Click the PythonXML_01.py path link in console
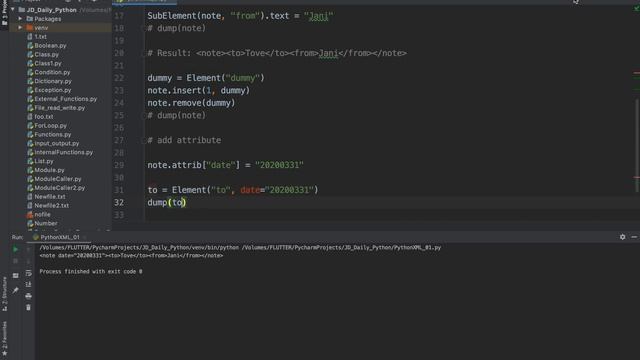Screen dimensions: 640x360 pos(341,247)
